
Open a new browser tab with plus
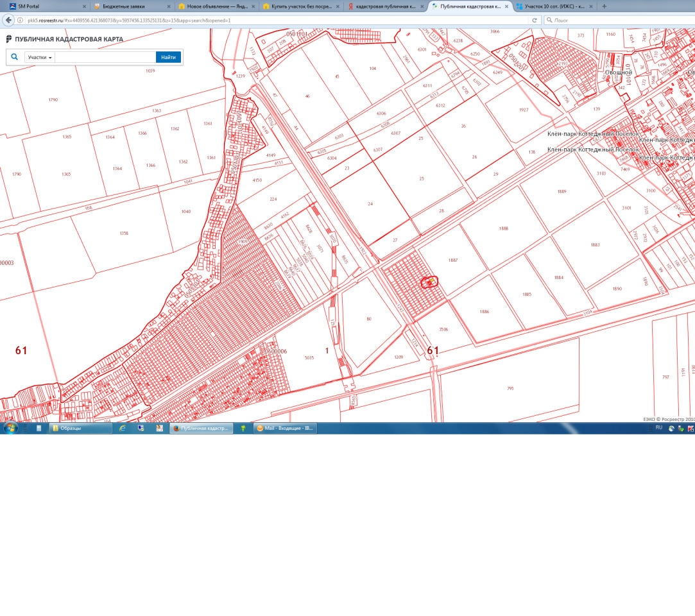click(x=604, y=6)
